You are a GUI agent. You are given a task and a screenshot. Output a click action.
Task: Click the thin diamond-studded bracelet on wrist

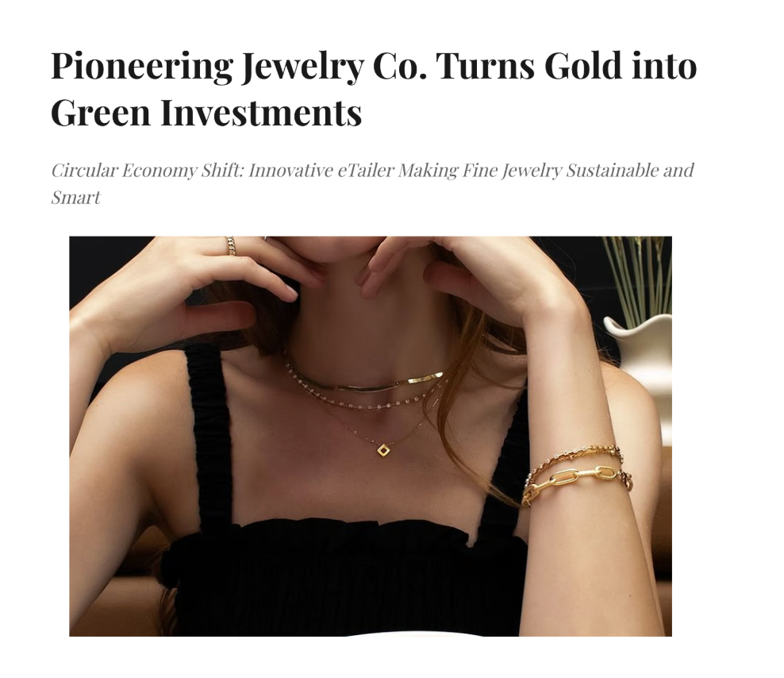[x=575, y=456]
